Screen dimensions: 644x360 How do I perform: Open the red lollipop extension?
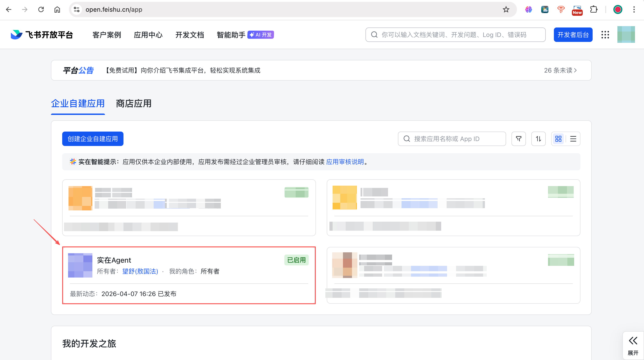point(561,9)
